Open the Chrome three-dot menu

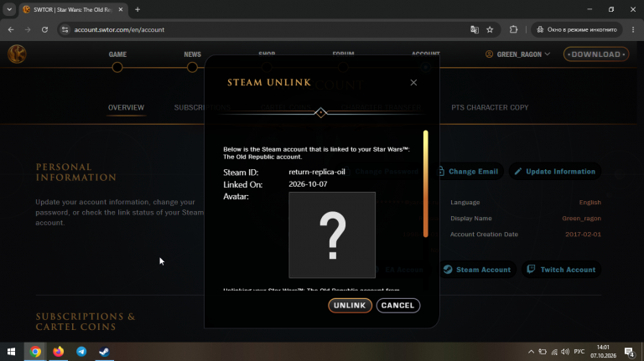[633, 29]
